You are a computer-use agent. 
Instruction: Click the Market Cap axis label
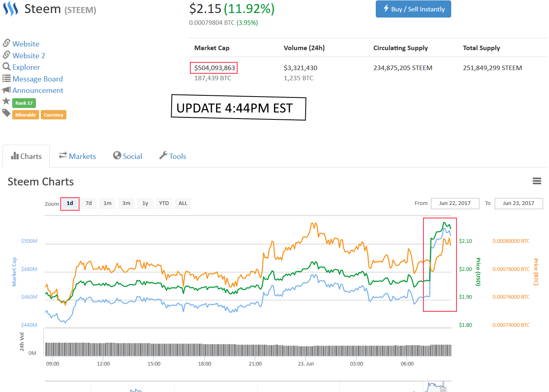(x=14, y=272)
